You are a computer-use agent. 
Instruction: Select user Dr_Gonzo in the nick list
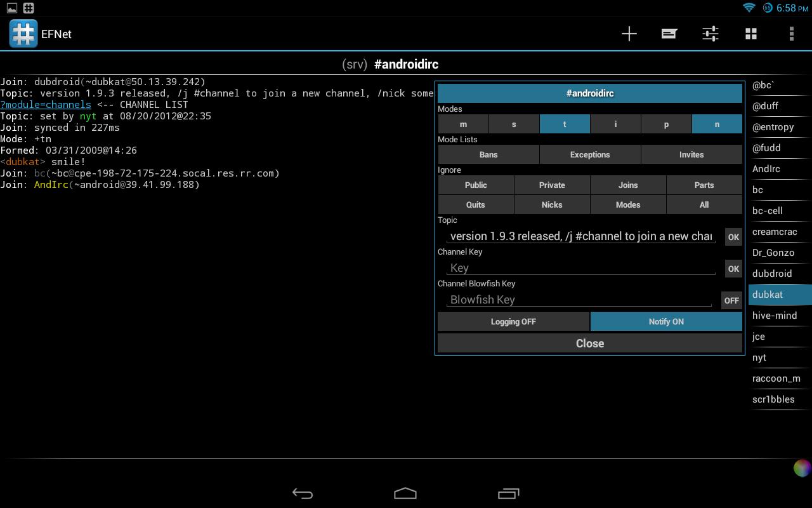tap(780, 253)
